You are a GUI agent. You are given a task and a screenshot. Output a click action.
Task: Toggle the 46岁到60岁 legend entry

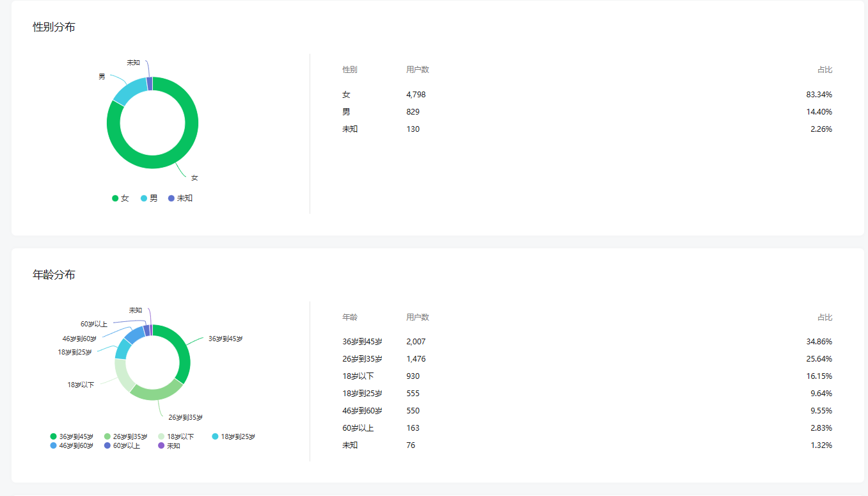pyautogui.click(x=72, y=445)
